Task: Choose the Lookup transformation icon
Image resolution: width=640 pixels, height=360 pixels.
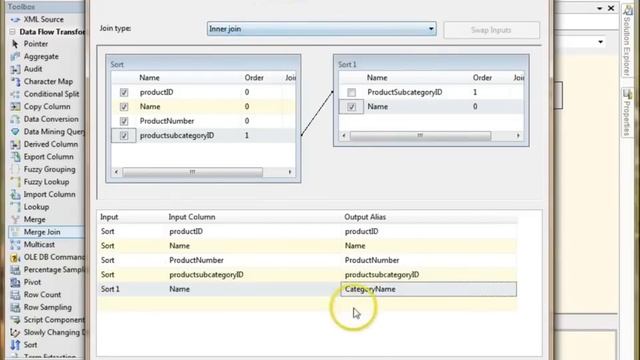Action: (15, 207)
